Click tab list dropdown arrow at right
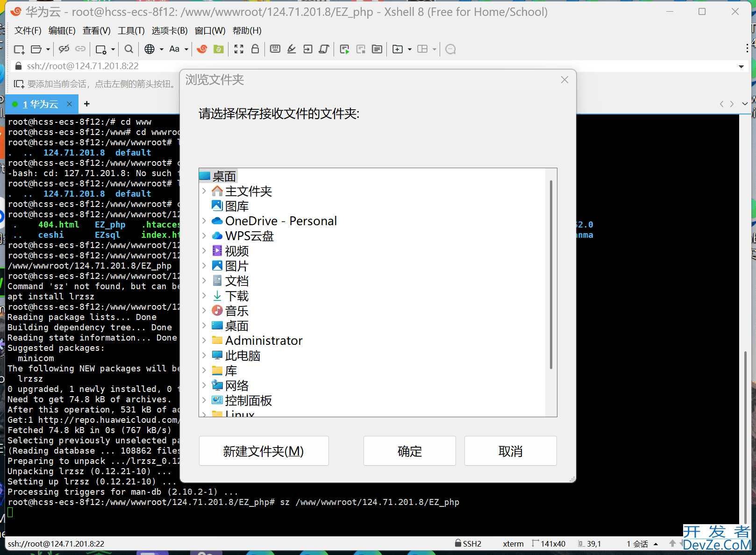The width and height of the screenshot is (756, 555). (x=745, y=104)
